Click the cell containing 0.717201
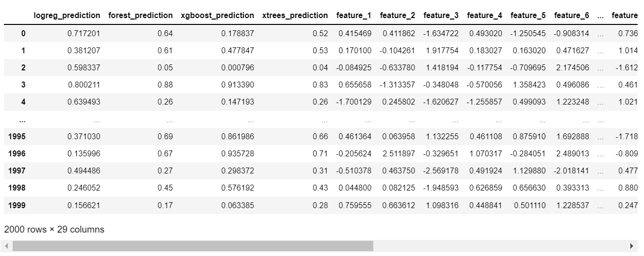 click(84, 33)
